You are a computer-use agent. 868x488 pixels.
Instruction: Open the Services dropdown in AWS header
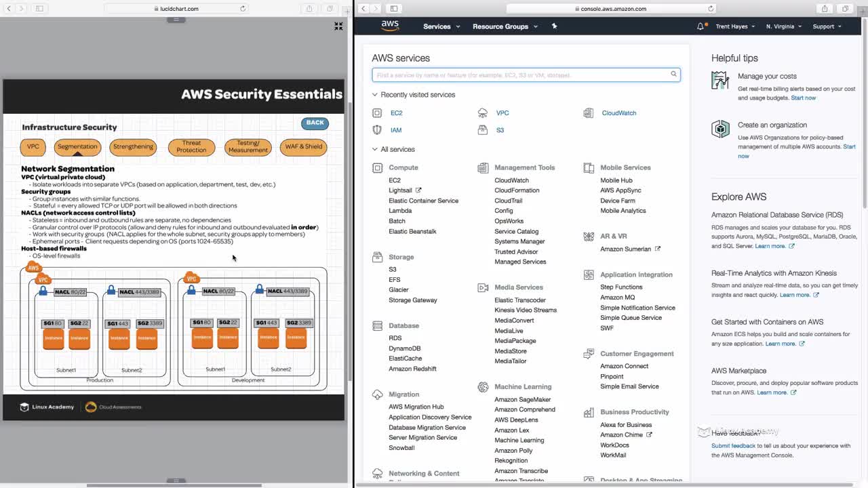pos(441,26)
